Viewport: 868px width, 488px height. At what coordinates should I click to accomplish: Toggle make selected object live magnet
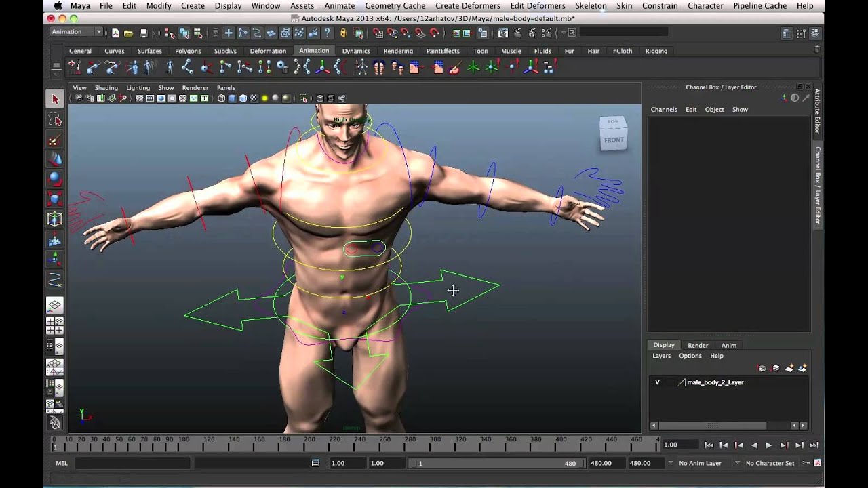point(435,33)
